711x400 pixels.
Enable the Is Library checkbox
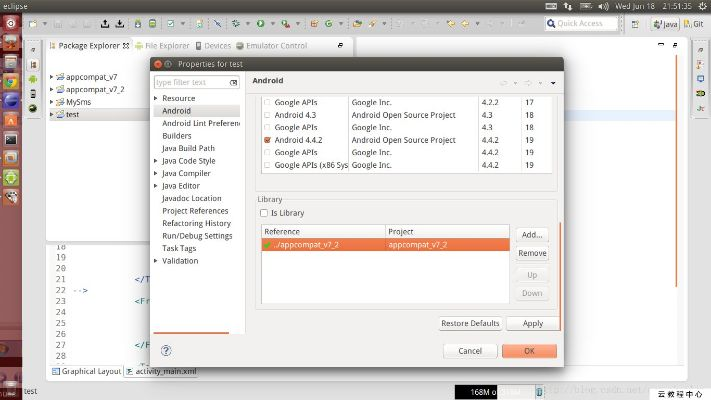[265, 213]
